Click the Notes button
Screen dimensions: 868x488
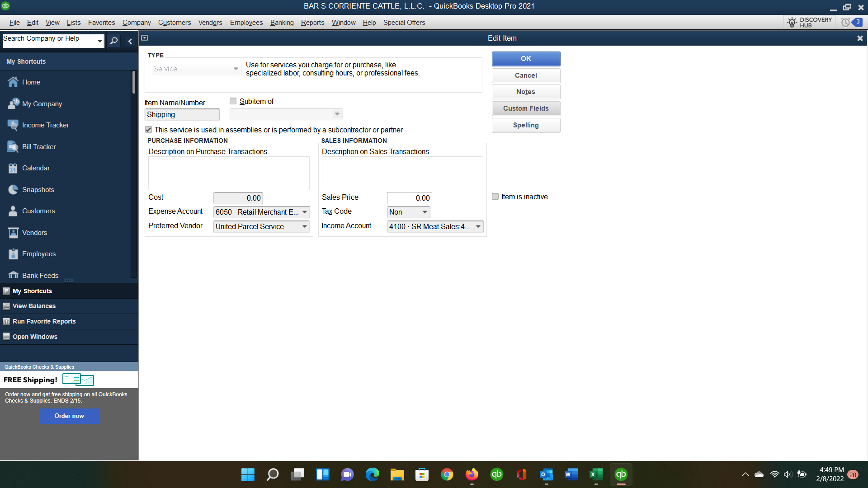pos(526,92)
